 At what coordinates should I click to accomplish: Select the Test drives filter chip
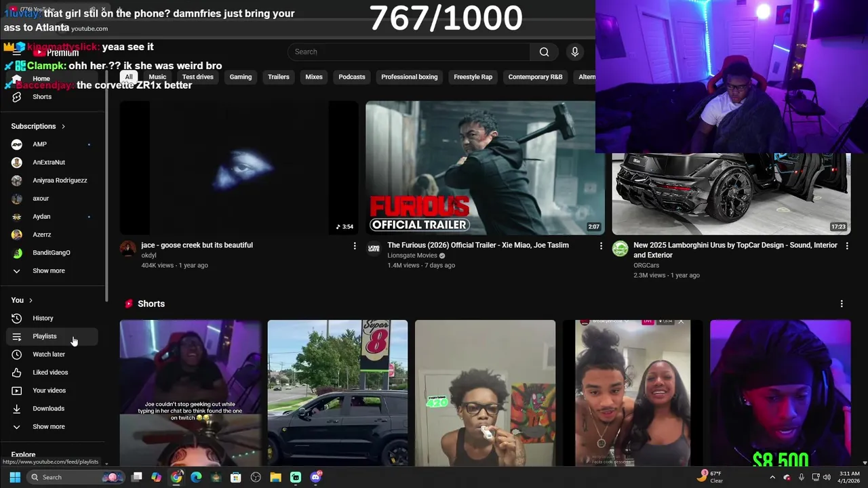(x=198, y=77)
